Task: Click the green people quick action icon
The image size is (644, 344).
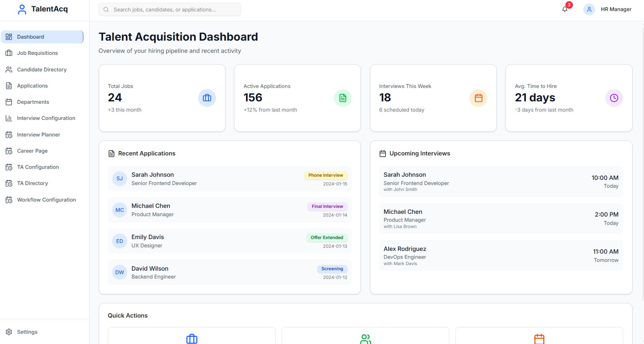Action: click(365, 339)
